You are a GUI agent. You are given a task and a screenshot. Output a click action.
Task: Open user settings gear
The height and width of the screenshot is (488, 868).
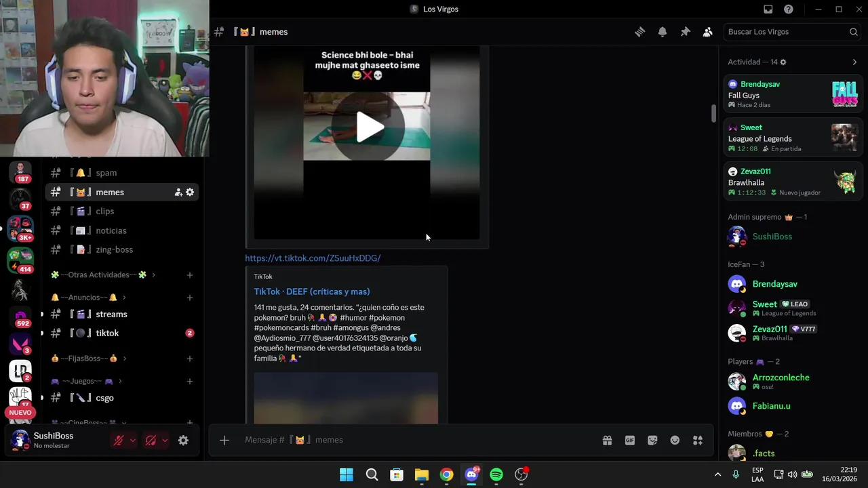click(x=183, y=441)
